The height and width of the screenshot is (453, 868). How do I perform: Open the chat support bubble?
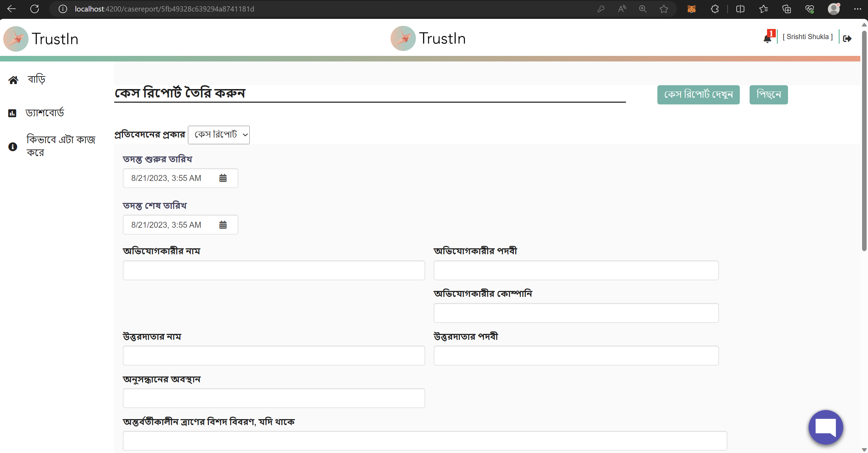click(x=825, y=427)
